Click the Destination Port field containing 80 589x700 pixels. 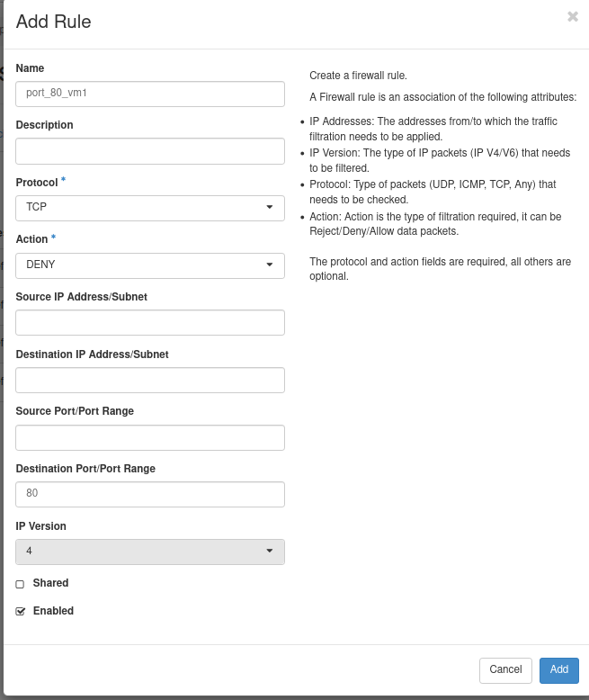pos(150,494)
